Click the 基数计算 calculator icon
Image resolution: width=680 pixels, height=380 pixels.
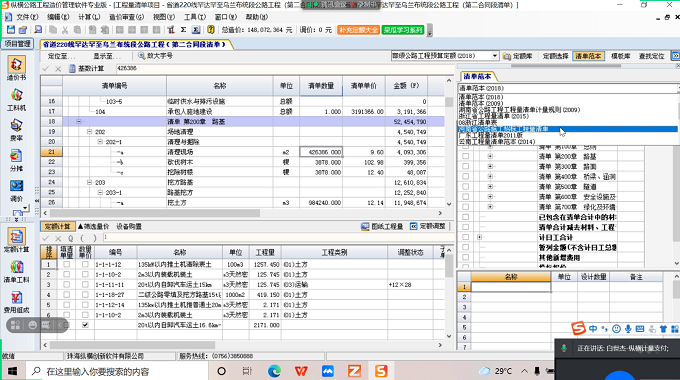[72, 69]
